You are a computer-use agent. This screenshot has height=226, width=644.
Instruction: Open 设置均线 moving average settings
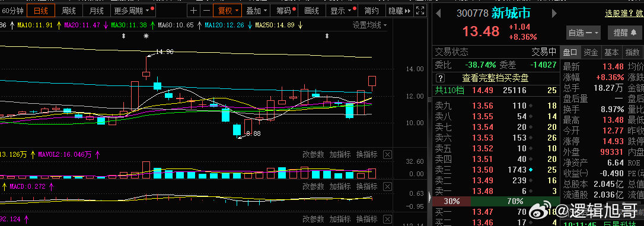(x=369, y=26)
